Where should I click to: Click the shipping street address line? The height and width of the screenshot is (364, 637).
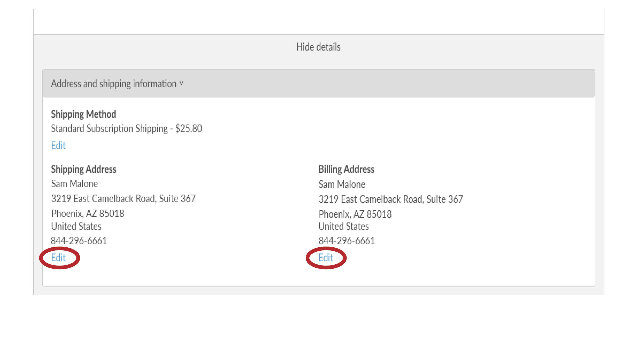123,199
